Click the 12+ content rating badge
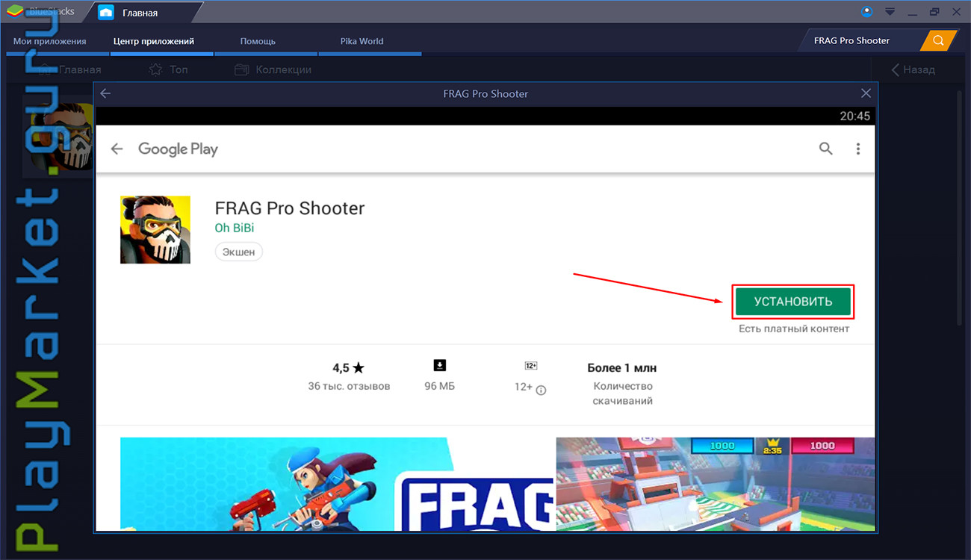 531,366
